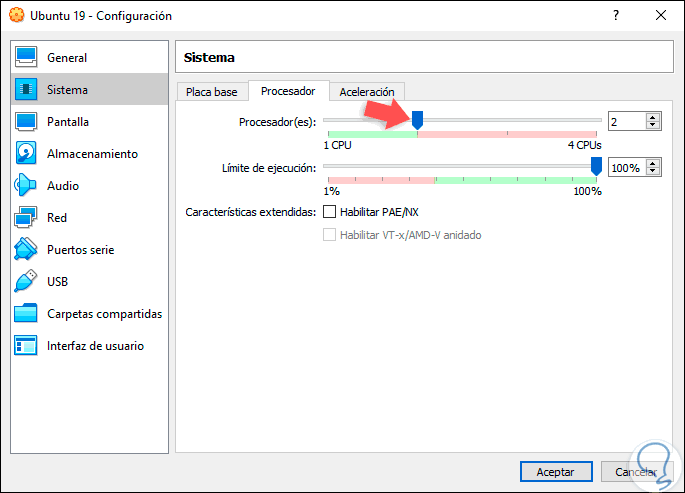
Task: Click the Pantalla screen icon
Action: 26,121
